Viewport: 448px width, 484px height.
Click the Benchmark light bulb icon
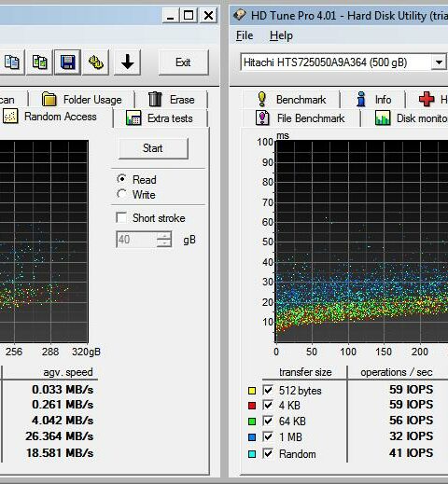(x=262, y=99)
